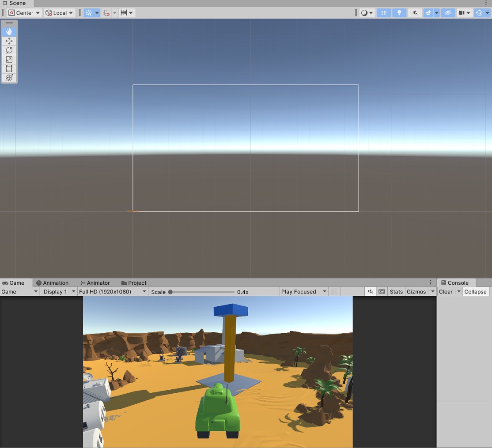Click the Clear button in the Console
492x448 pixels.
pyautogui.click(x=445, y=291)
